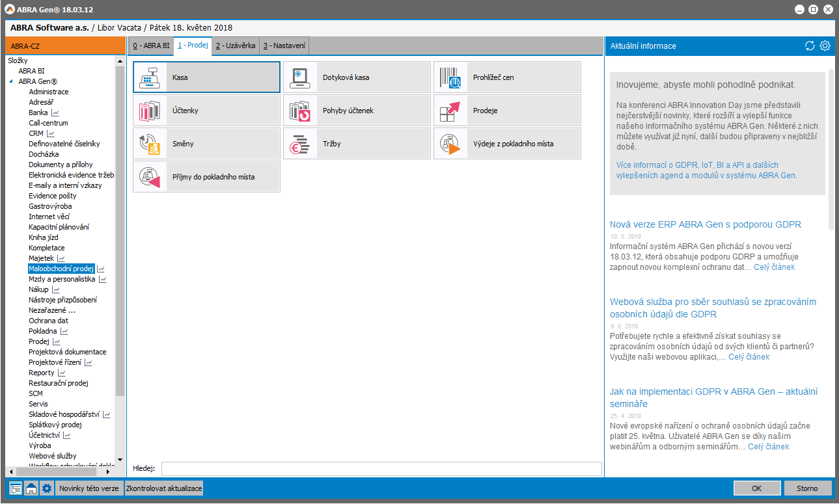Focus the Hledej search field

coord(381,469)
